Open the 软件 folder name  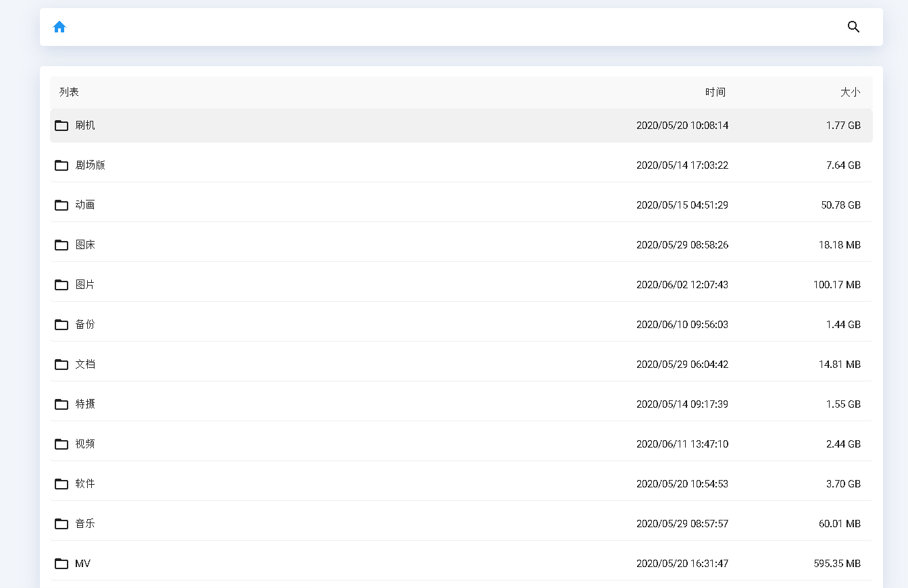[x=85, y=484]
